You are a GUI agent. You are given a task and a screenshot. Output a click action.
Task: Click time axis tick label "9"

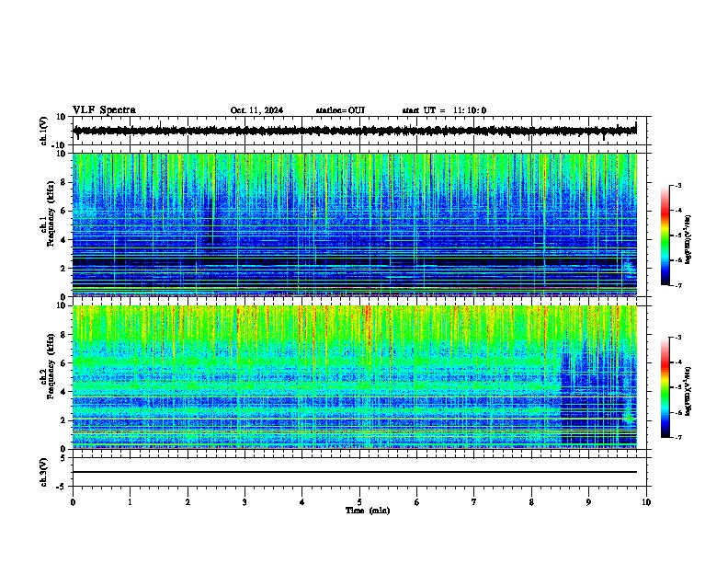click(x=588, y=502)
